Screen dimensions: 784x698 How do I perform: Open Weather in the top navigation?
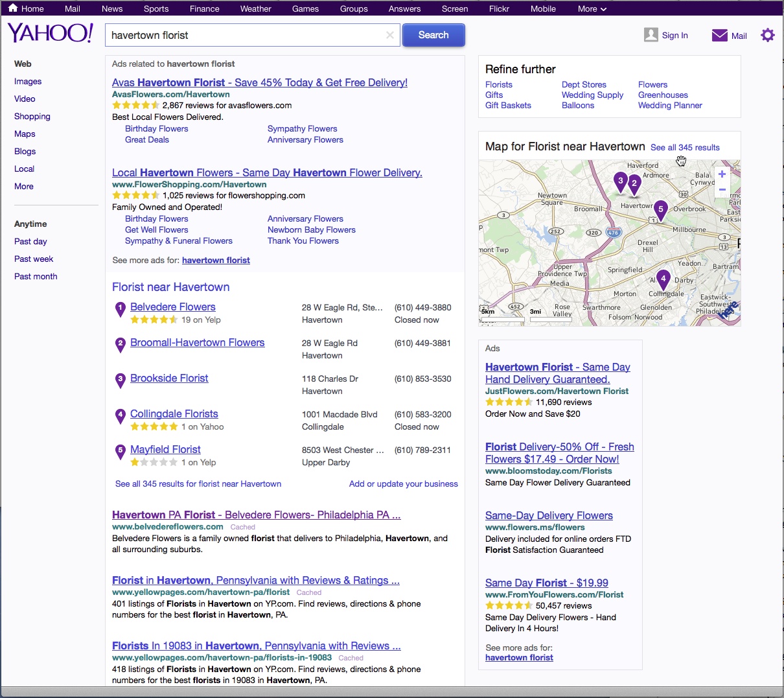click(256, 8)
